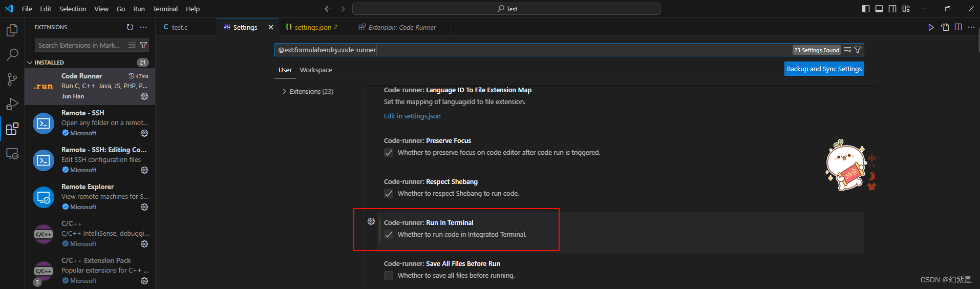The height and width of the screenshot is (289, 980).
Task: Run code with play button in editor toolbar
Action: pyautogui.click(x=931, y=27)
